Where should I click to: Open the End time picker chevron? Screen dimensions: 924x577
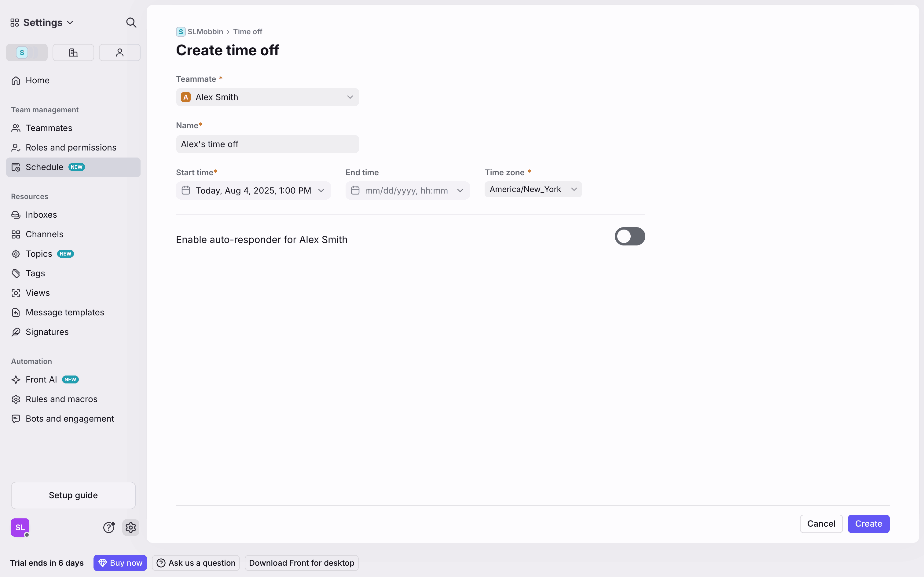pyautogui.click(x=460, y=191)
